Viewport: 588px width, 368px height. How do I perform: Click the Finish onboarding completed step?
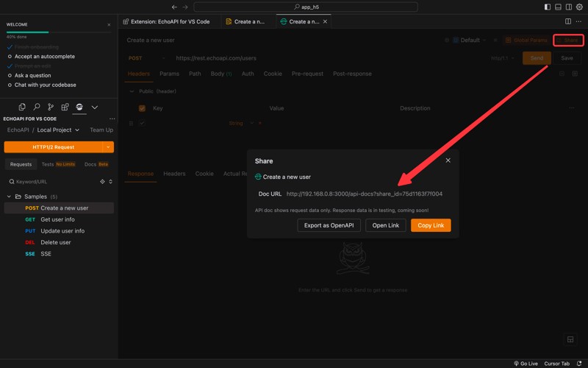click(36, 47)
